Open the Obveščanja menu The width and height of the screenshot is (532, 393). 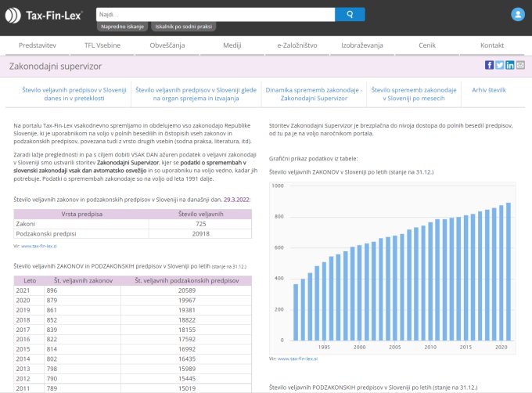pos(167,45)
